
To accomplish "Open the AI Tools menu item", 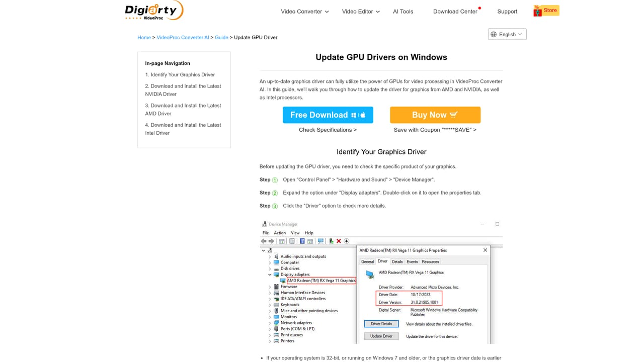I will [x=403, y=12].
